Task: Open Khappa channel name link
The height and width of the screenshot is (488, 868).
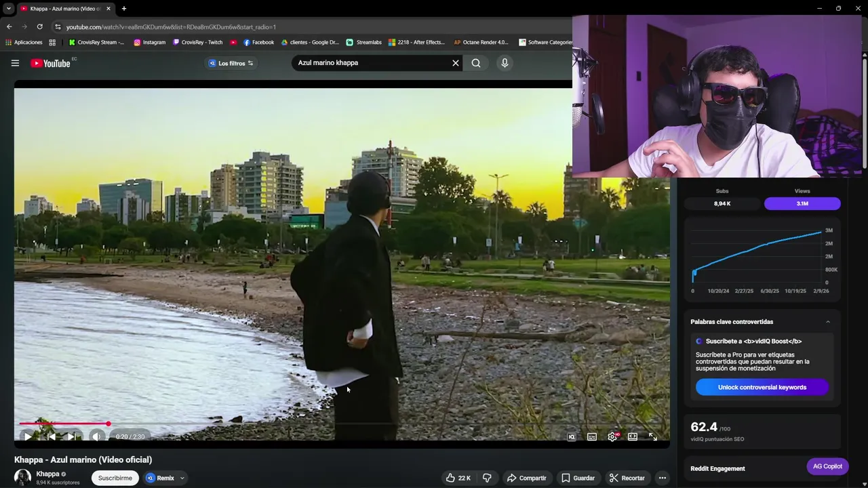Action: coord(47,474)
